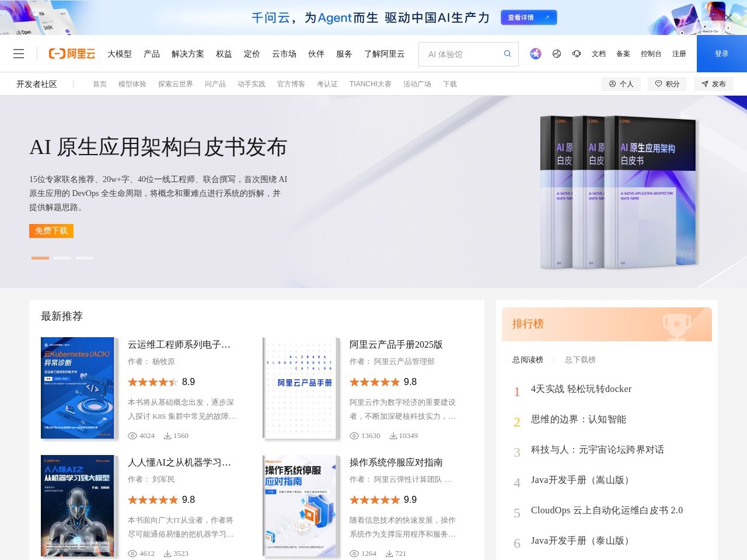Click the 注册 link
This screenshot has height=560, width=747.
tap(679, 54)
